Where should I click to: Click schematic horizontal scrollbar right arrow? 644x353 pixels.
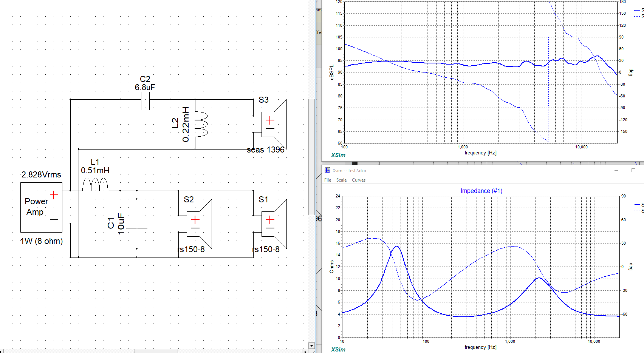coord(305,351)
